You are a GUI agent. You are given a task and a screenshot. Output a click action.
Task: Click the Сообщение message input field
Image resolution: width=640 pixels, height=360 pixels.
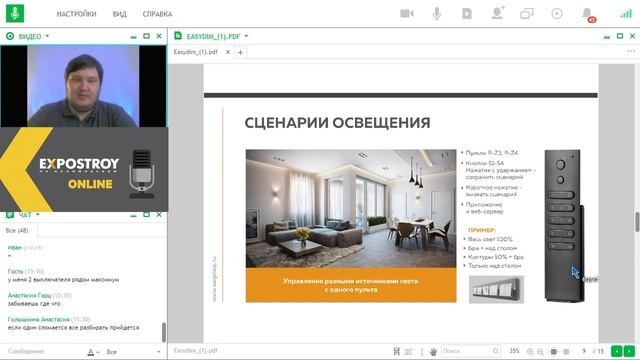click(45, 351)
